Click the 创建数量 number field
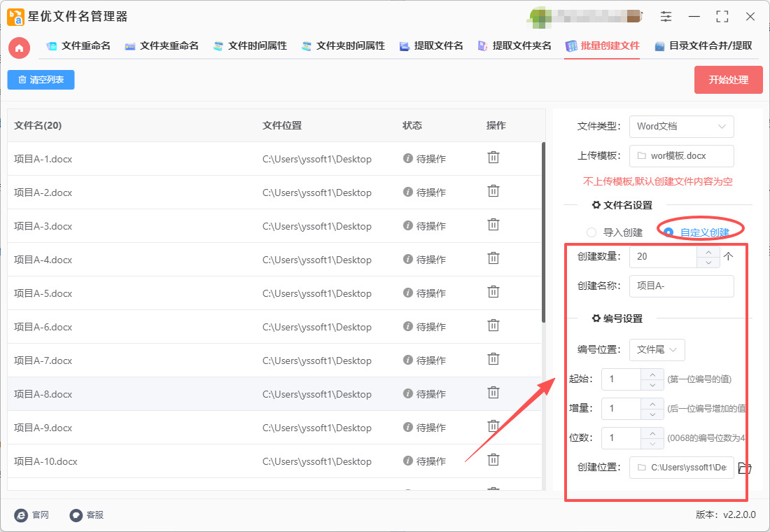The image size is (770, 532). coord(663,256)
